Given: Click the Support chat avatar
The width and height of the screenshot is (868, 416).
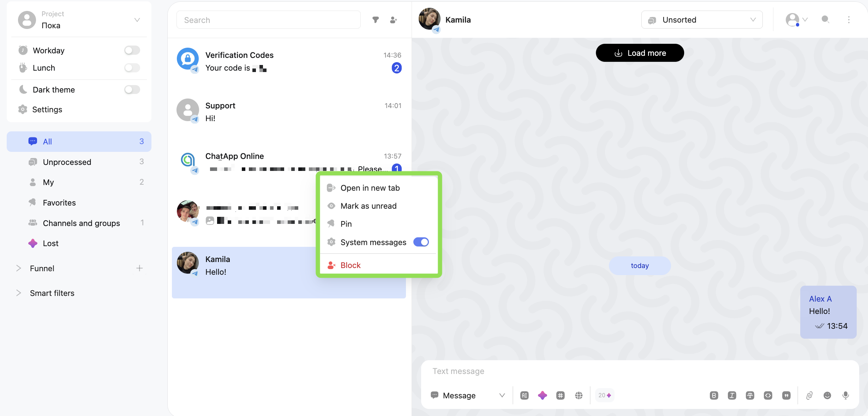Looking at the screenshot, I should [188, 109].
